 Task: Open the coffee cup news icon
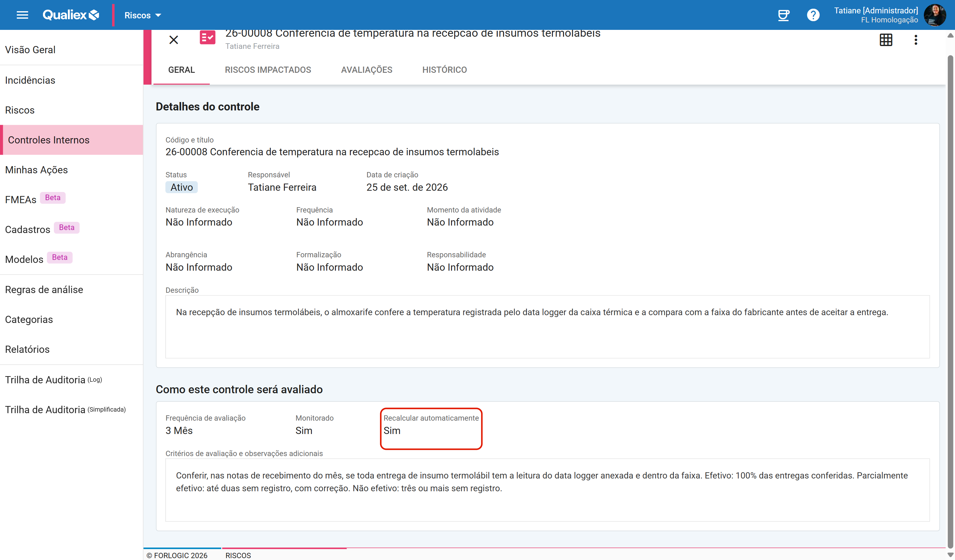point(783,15)
